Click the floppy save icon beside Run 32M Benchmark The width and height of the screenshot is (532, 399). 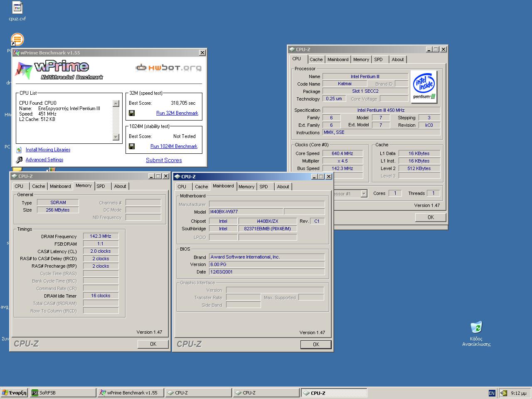tap(132, 113)
